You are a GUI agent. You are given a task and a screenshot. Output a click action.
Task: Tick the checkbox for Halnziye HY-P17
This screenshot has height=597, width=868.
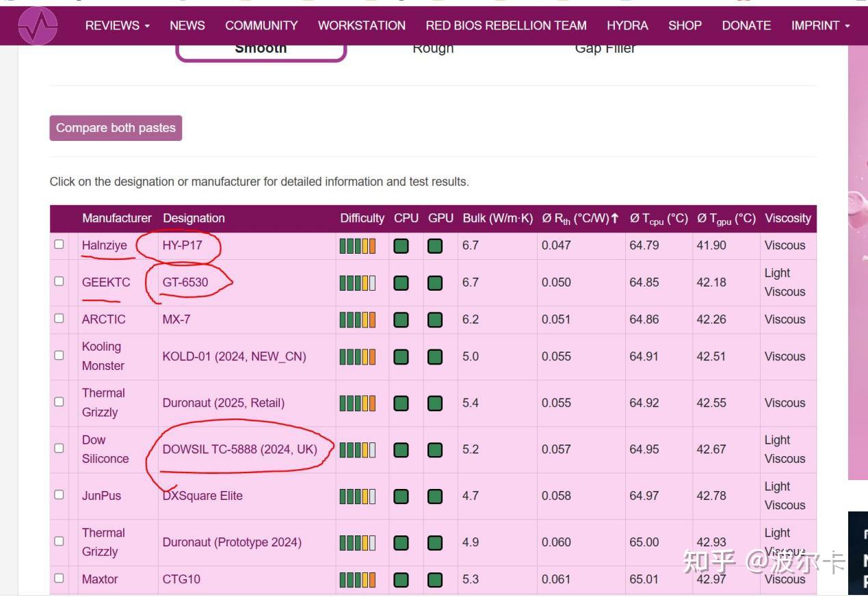pos(59,244)
